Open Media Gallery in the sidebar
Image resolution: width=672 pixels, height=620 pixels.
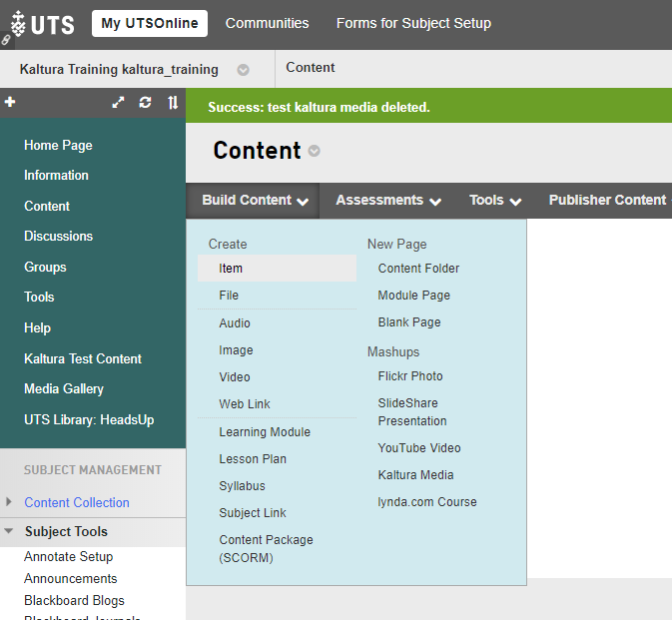[x=64, y=389]
